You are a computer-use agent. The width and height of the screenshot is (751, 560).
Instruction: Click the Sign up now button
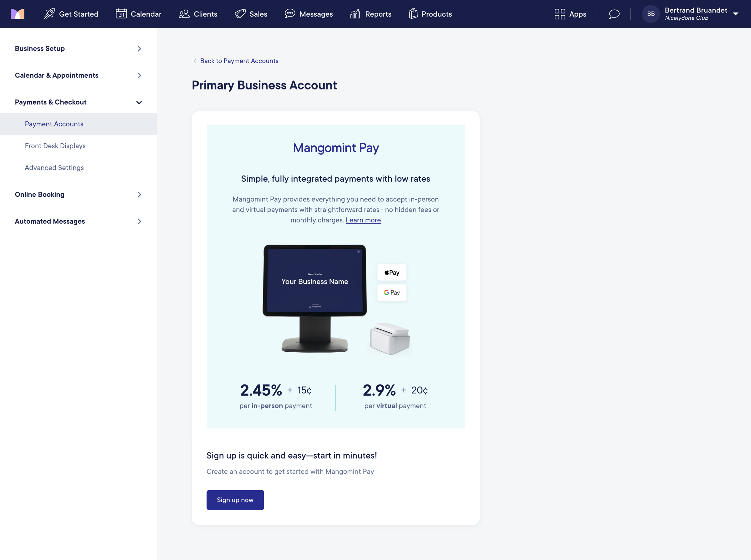tap(235, 500)
